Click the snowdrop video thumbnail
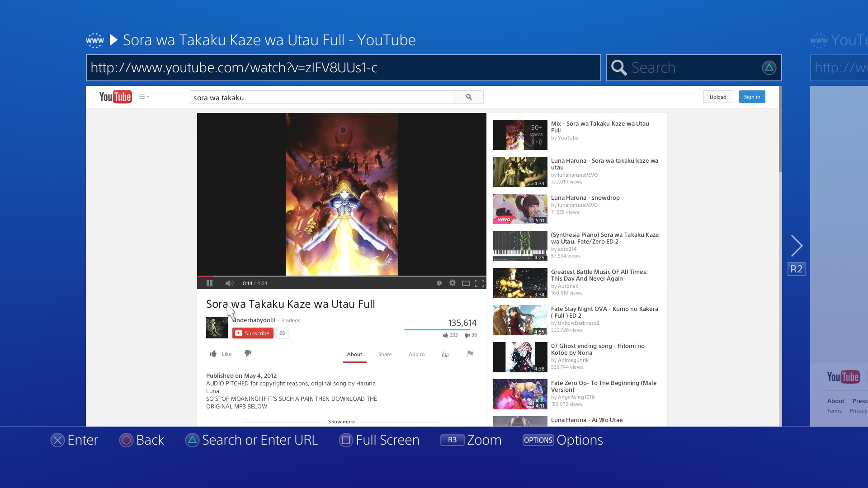This screenshot has width=868, height=488. click(520, 209)
